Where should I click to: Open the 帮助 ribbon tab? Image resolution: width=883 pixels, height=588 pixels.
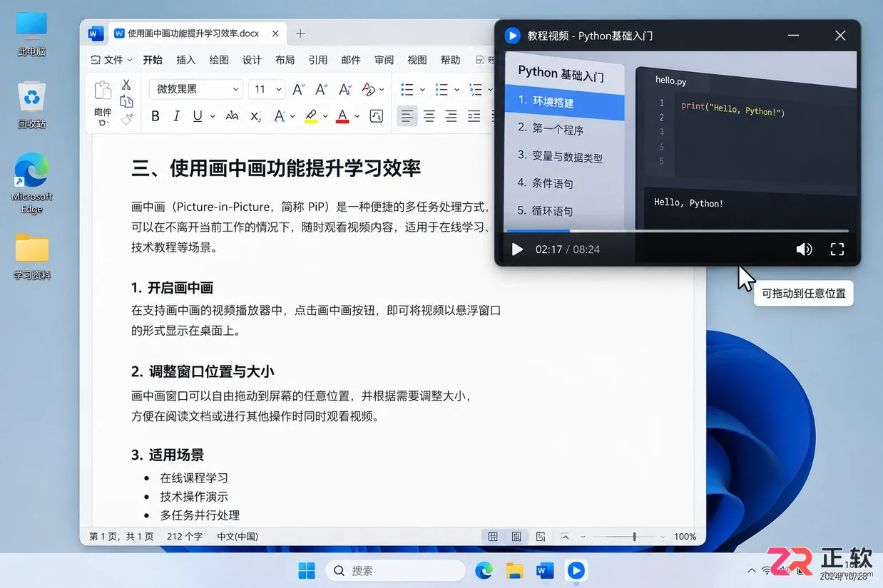click(x=450, y=60)
